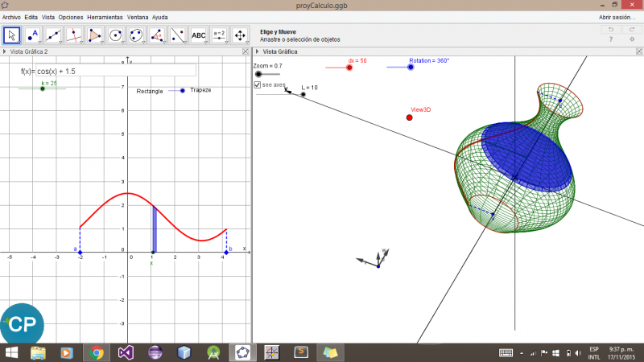Expand the Vista Gráfica 2 style bar triangle
Image resolution: width=644 pixels, height=362 pixels.
pyautogui.click(x=4, y=51)
